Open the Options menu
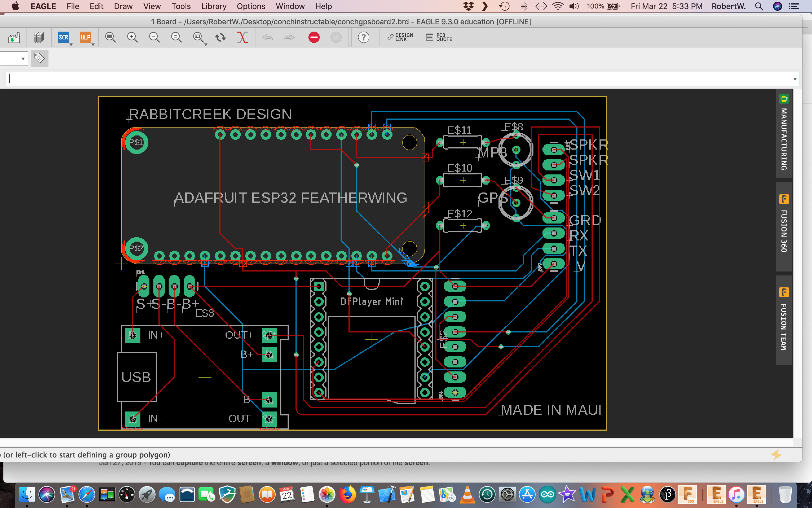Image resolution: width=812 pixels, height=508 pixels. point(251,6)
